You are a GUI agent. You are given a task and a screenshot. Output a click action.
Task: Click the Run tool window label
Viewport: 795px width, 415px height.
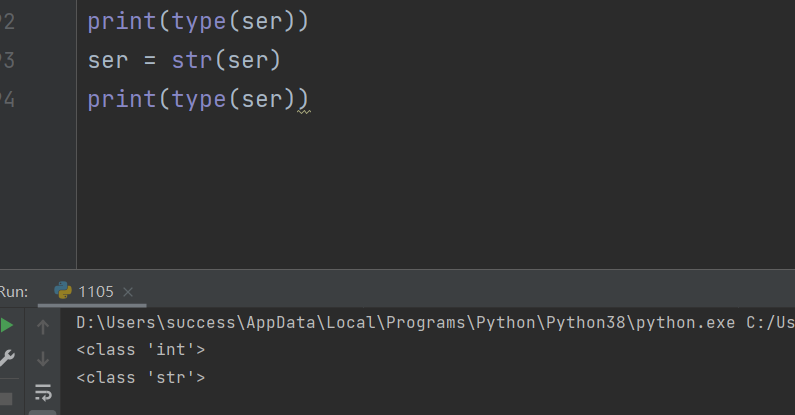pyautogui.click(x=14, y=292)
